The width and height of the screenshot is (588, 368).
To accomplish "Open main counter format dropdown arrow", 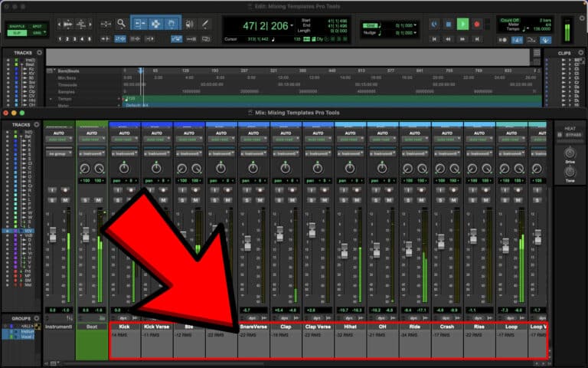I will coord(292,25).
